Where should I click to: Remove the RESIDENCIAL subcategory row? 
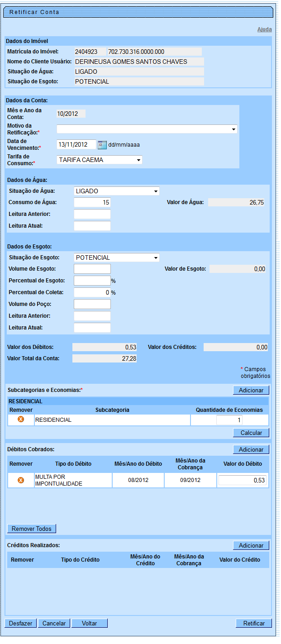click(20, 420)
